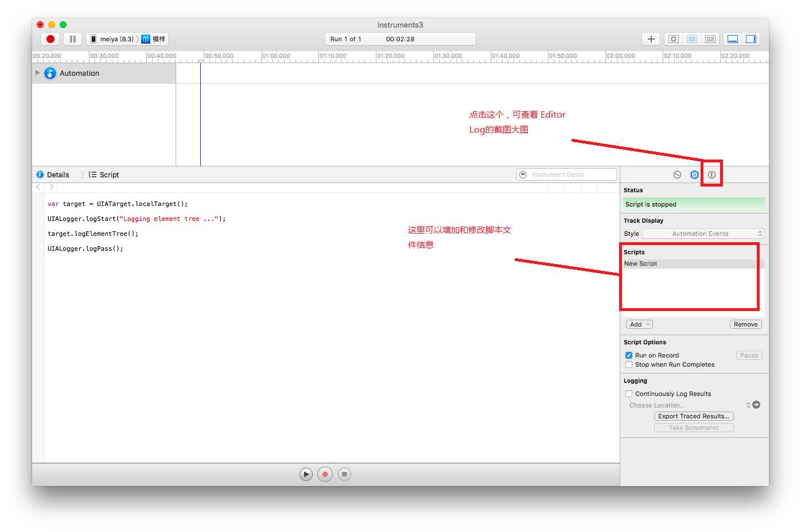Toggle Run on Record checkbox

tap(629, 355)
